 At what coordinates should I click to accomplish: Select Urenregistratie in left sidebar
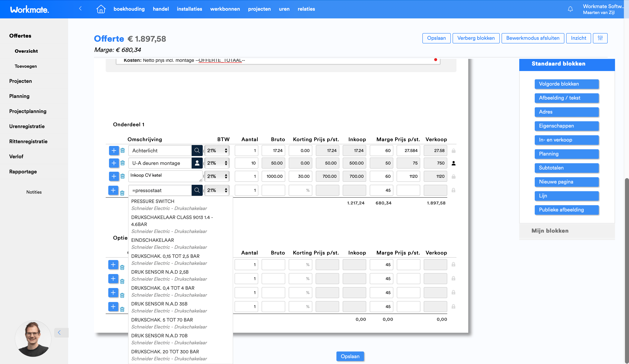(x=27, y=126)
